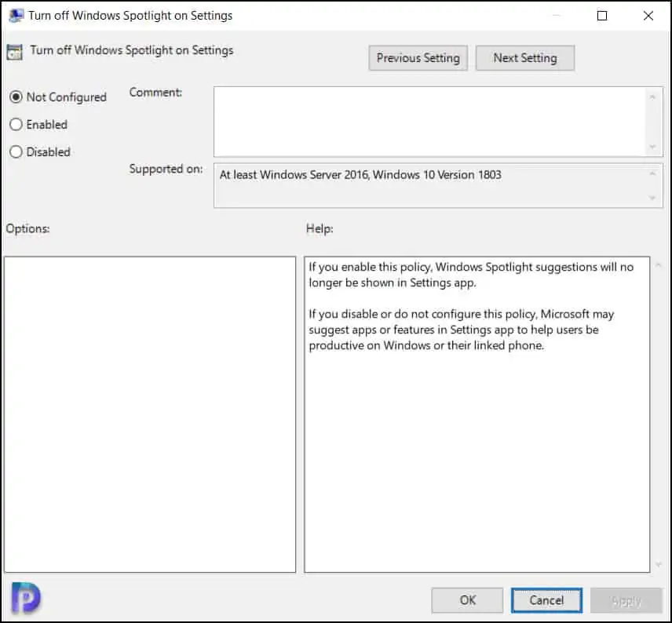Close the dialog with the X button
The image size is (672, 623).
[648, 16]
